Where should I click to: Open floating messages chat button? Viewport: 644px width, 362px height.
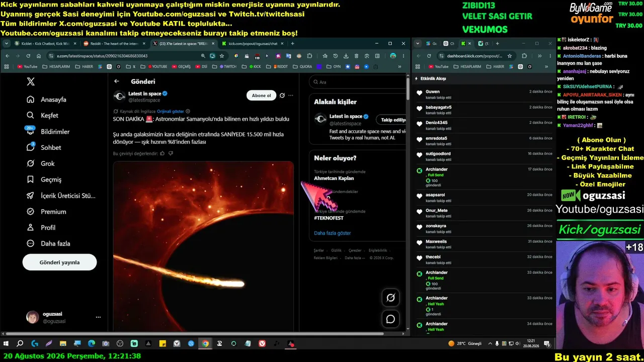[390, 319]
